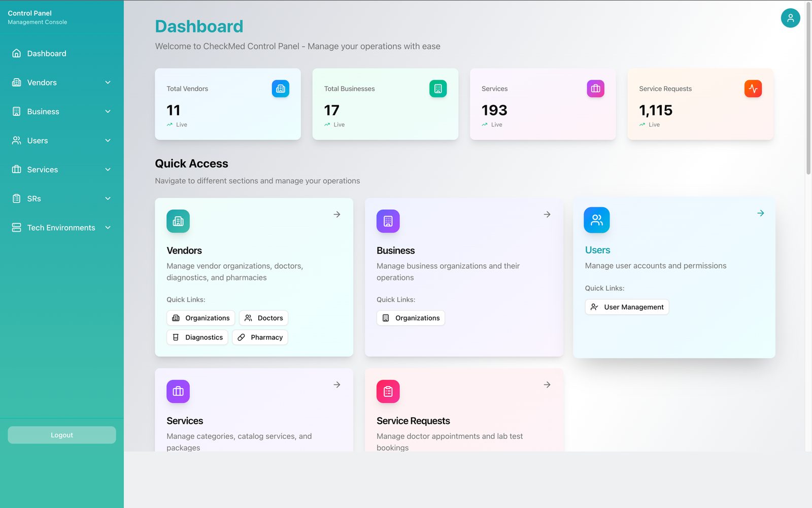Open Organizations link in Vendors card
Screen dimensions: 812x508
click(200, 318)
